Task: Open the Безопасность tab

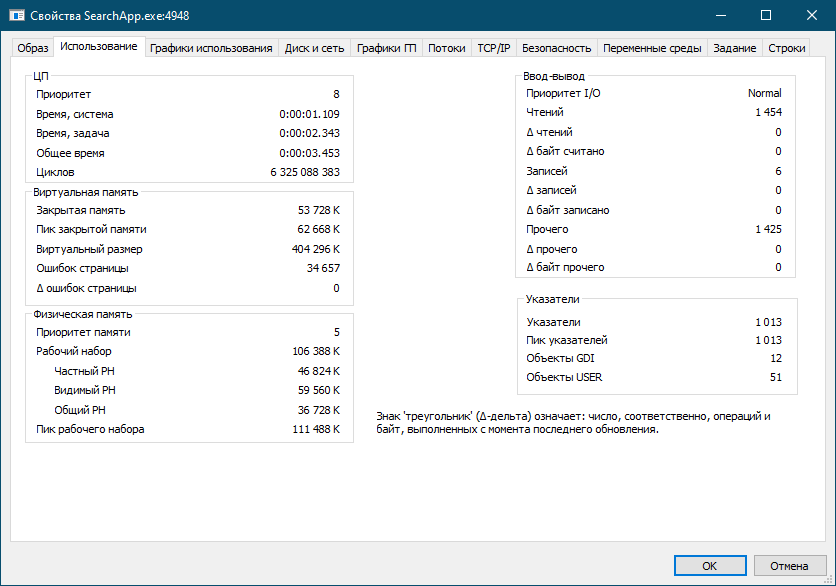Action: pyautogui.click(x=557, y=48)
